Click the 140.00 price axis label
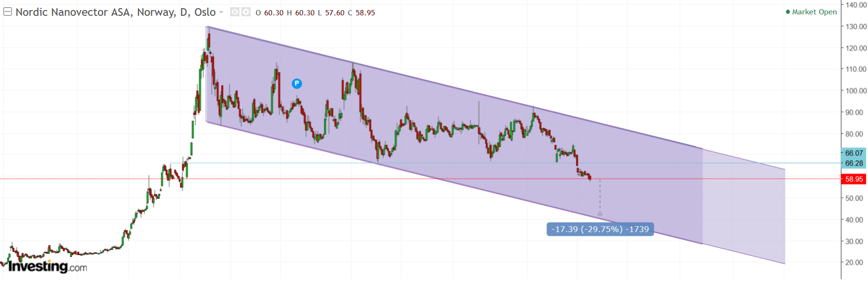868x283 pixels. pyautogui.click(x=856, y=5)
